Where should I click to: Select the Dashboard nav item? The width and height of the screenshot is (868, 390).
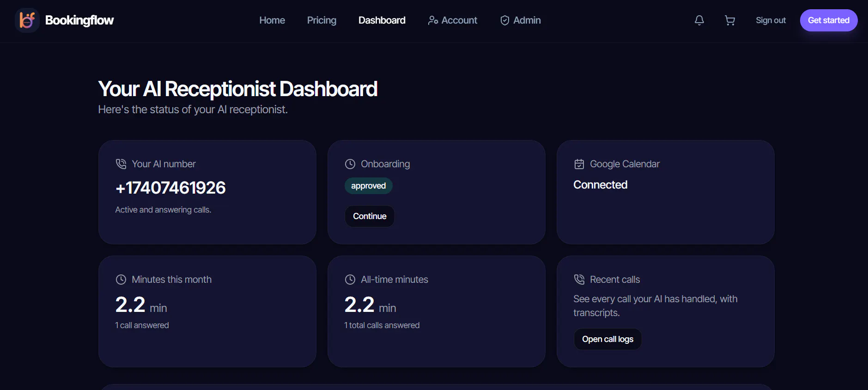coord(382,20)
